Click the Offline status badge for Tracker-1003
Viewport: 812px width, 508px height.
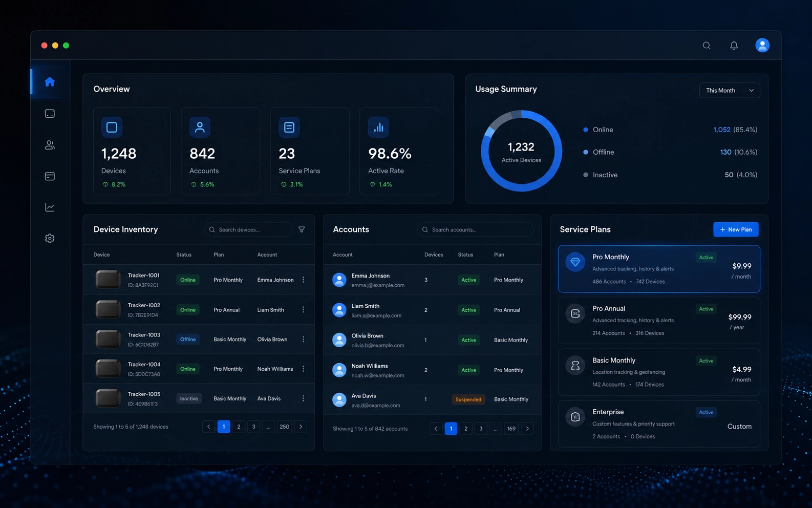[188, 340]
